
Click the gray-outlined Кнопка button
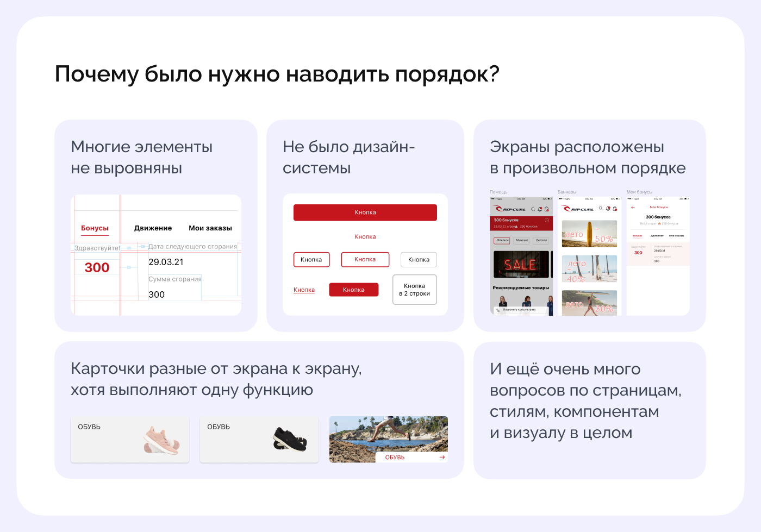(419, 260)
